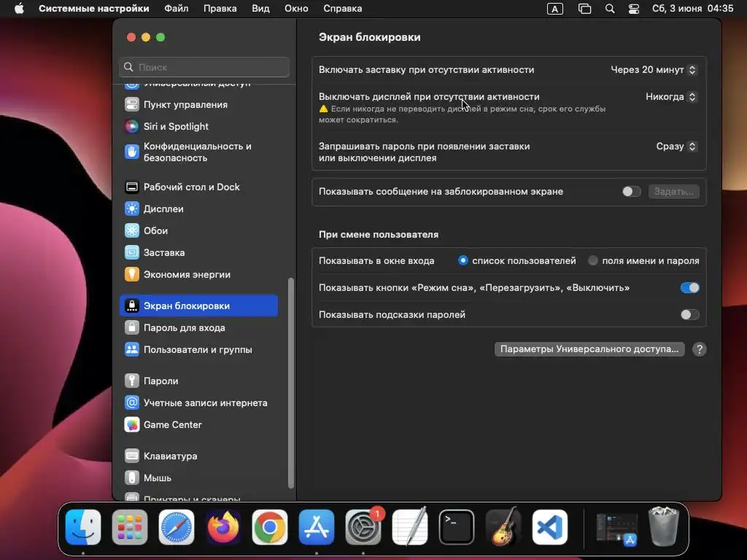Click the help question mark button
The width and height of the screenshot is (747, 560).
(x=700, y=349)
